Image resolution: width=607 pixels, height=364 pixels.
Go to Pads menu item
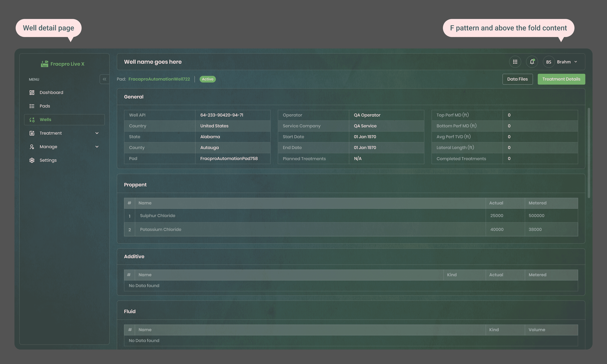pyautogui.click(x=45, y=106)
